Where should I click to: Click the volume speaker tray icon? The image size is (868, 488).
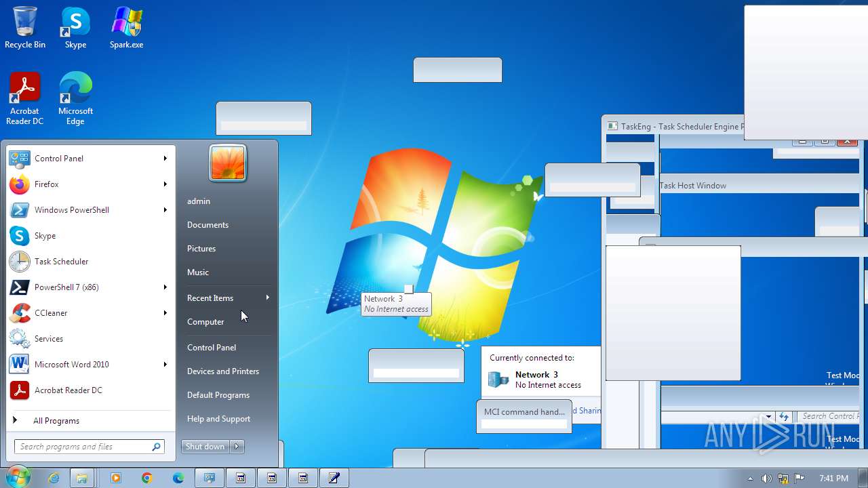click(x=766, y=479)
